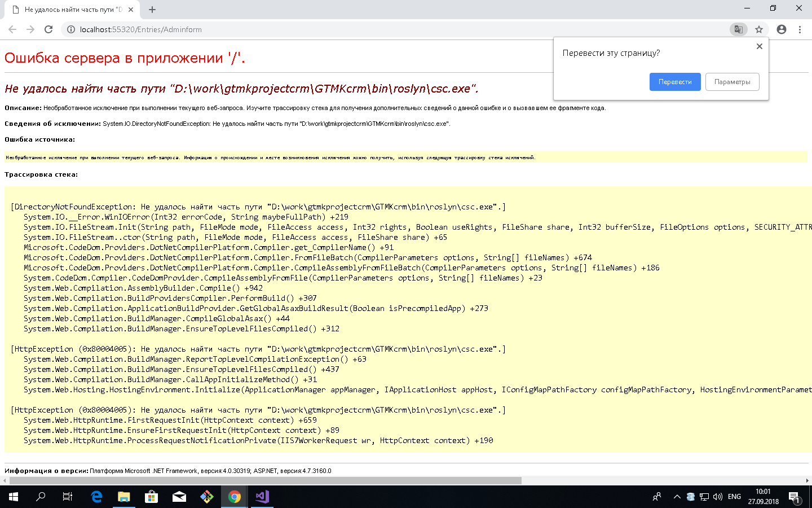Reload the current page
The height and width of the screenshot is (508, 812).
click(x=48, y=29)
